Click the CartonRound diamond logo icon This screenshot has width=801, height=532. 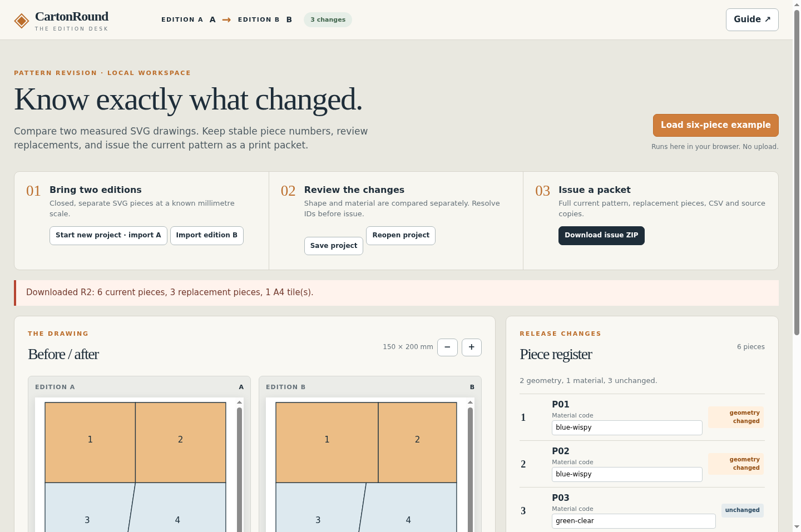(x=22, y=21)
